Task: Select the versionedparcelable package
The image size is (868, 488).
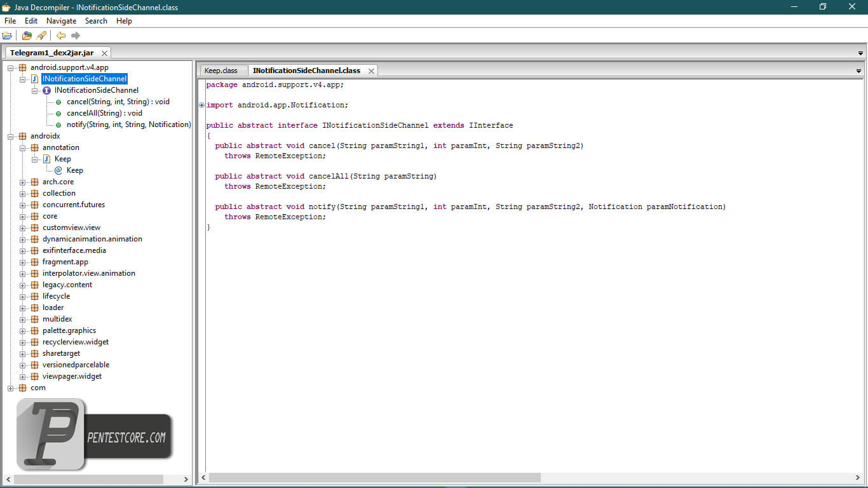Action: pyautogui.click(x=76, y=365)
